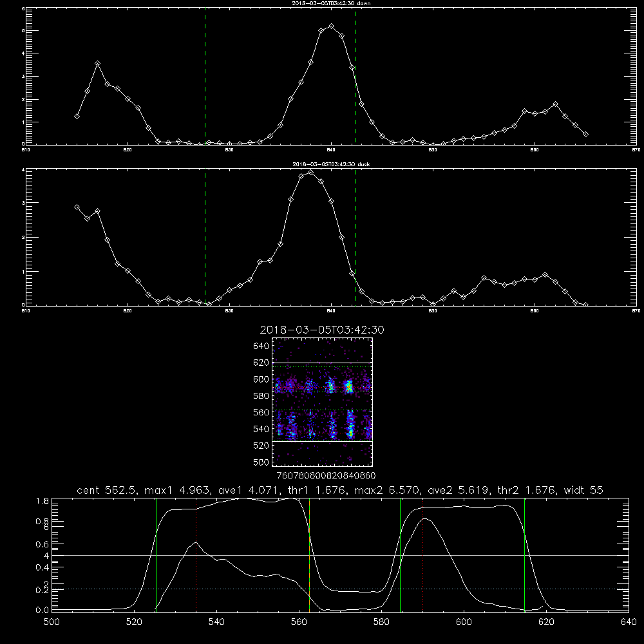
Task: Click the last data diamond of dawn curve
Action: pos(585,135)
